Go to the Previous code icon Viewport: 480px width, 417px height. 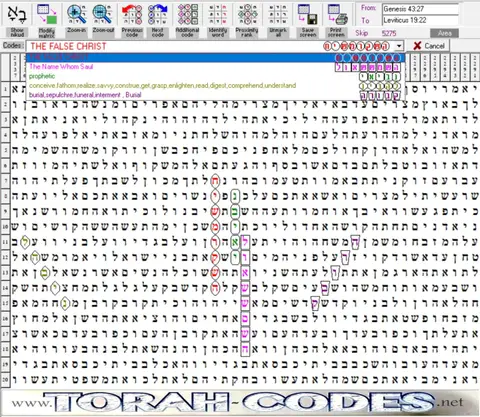point(132,14)
